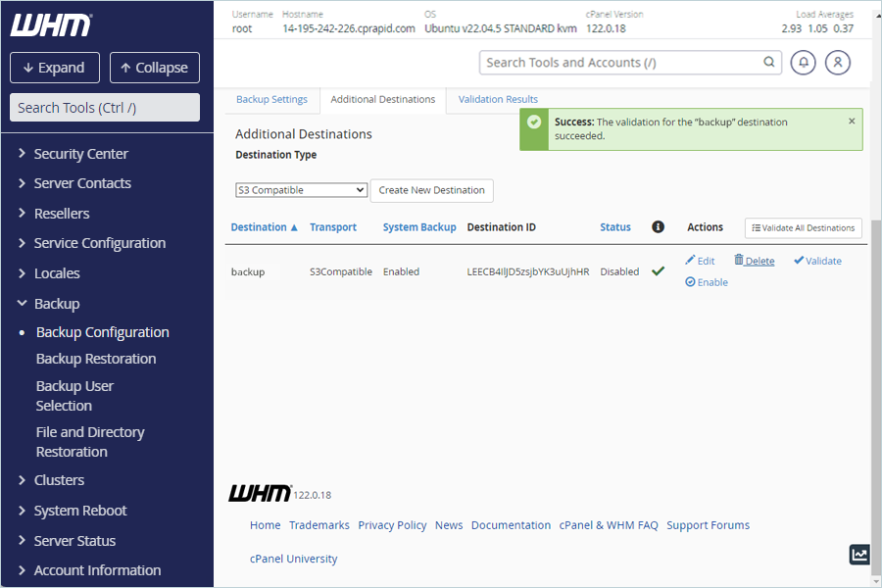The width and height of the screenshot is (882, 588).
Task: Click the search magnifier icon
Action: (769, 62)
